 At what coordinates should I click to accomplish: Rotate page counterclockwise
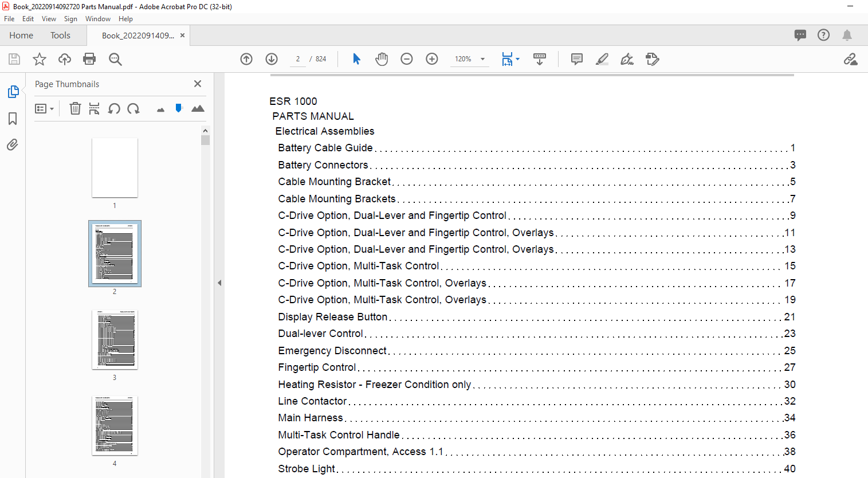[114, 108]
